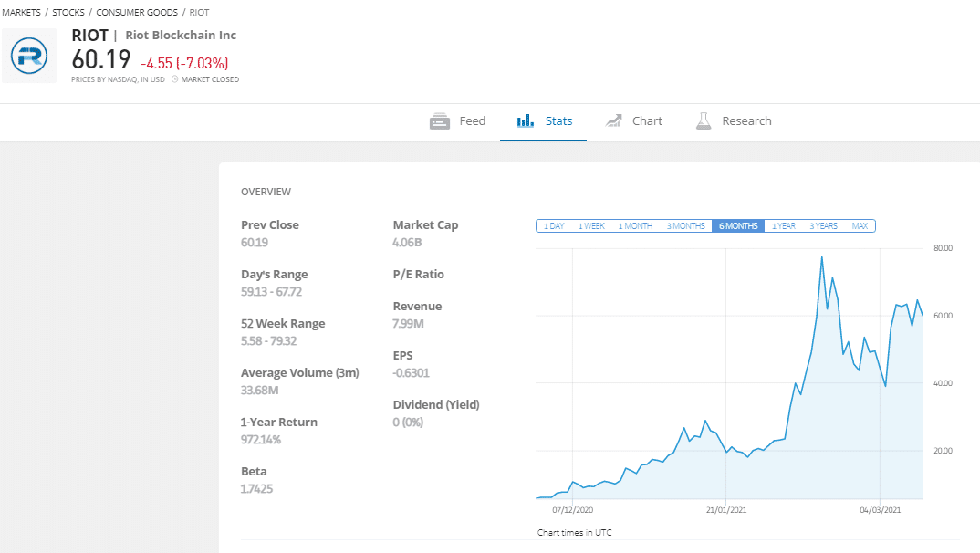Click the OVERVIEW section heading
The image size is (980, 553).
point(266,192)
